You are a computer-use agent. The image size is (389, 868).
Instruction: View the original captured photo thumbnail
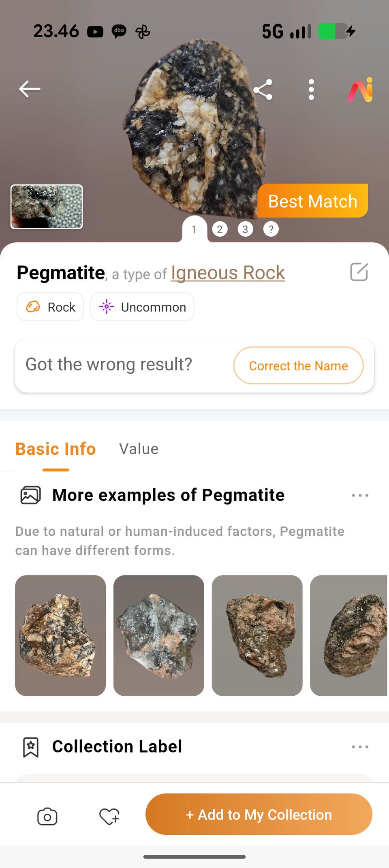(x=47, y=207)
